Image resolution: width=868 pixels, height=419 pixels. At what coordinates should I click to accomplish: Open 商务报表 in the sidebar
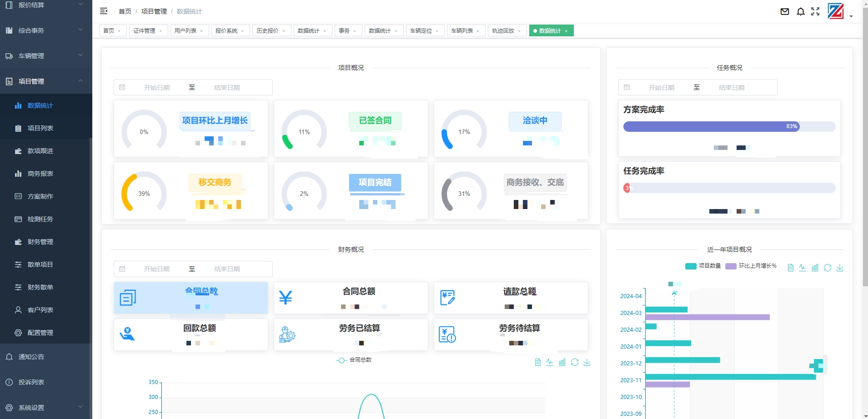46,174
